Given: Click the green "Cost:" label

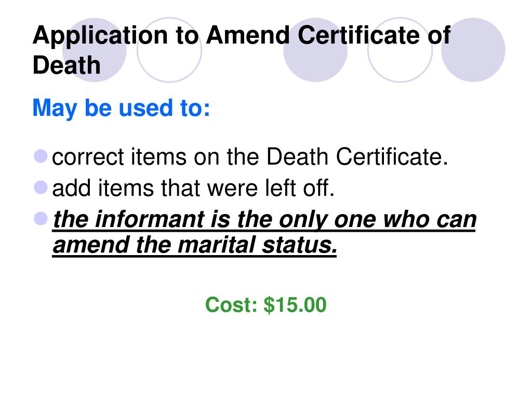Looking at the screenshot, I should tap(231, 304).
